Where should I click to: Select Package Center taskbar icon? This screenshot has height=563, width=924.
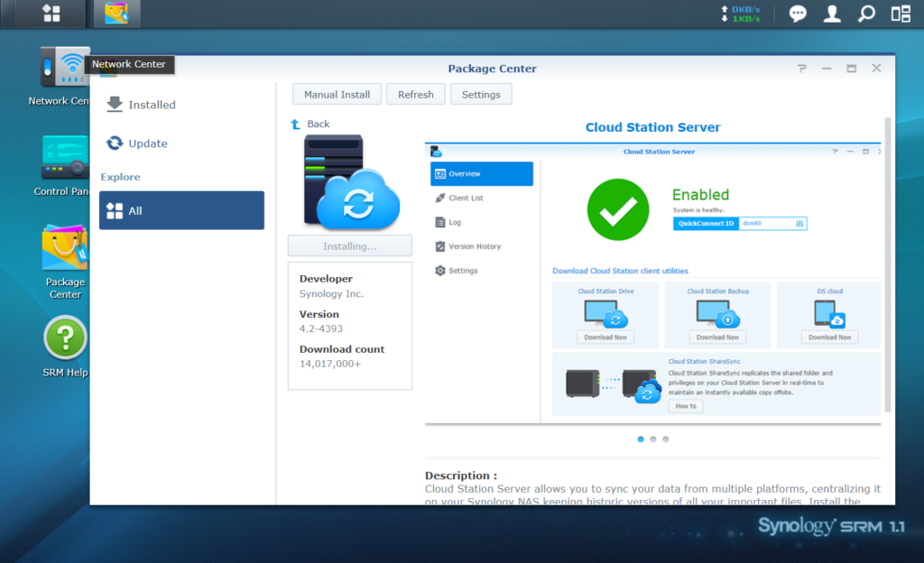point(116,14)
